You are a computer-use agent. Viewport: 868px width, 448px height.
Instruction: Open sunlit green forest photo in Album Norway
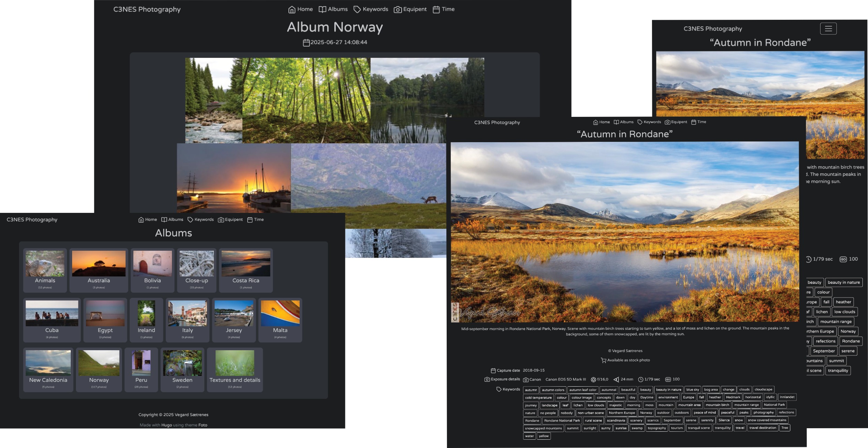306,101
